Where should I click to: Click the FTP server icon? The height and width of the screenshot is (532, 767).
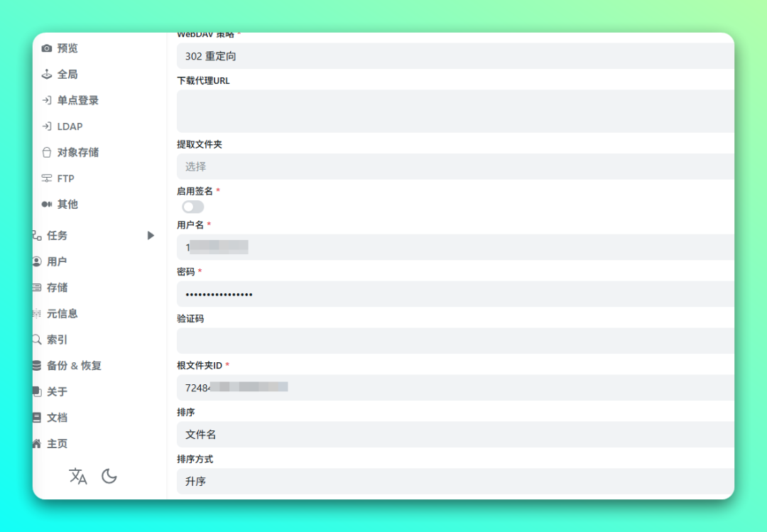(x=46, y=178)
